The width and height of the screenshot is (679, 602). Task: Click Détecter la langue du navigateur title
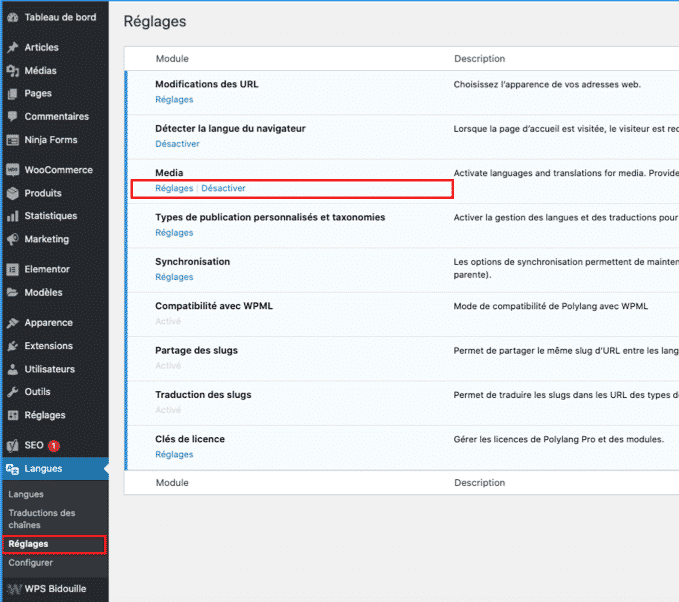[x=230, y=129]
